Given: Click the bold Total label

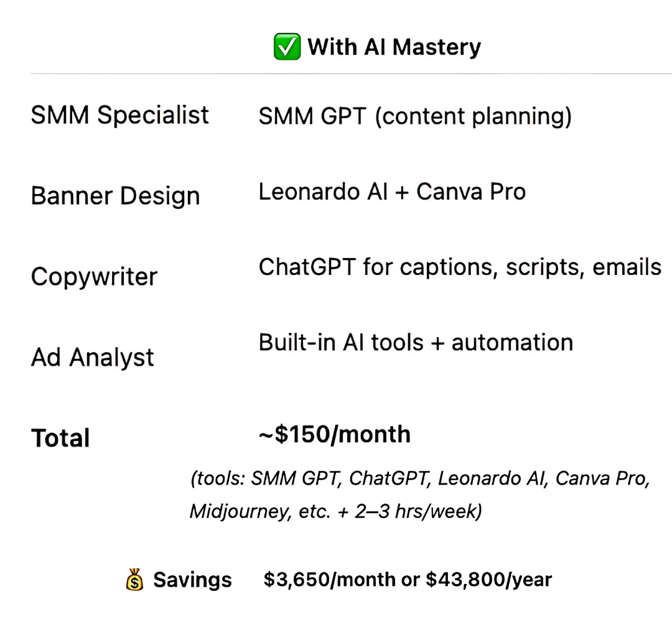Looking at the screenshot, I should click(60, 438).
